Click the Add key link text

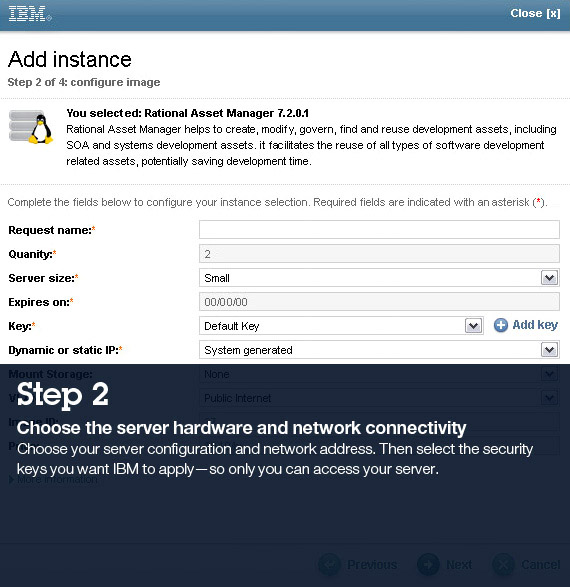pos(535,325)
